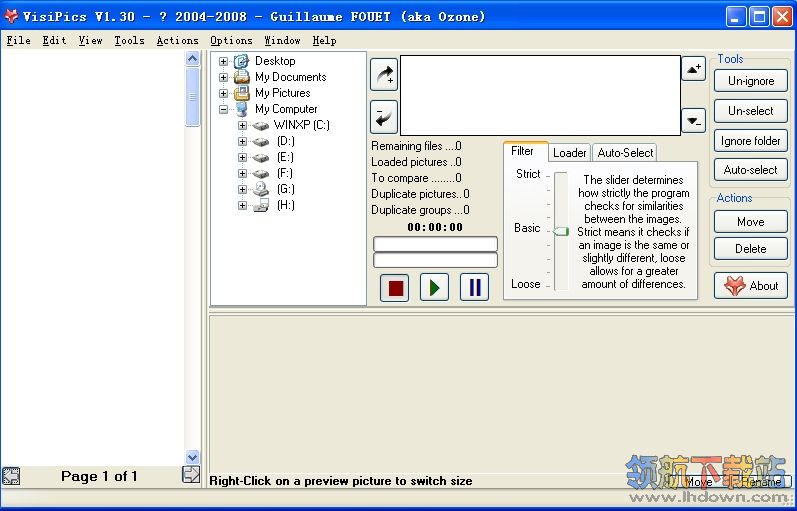Viewport: 797px width, 511px height.
Task: Click the (F:) hard drive icon
Action: click(x=261, y=174)
